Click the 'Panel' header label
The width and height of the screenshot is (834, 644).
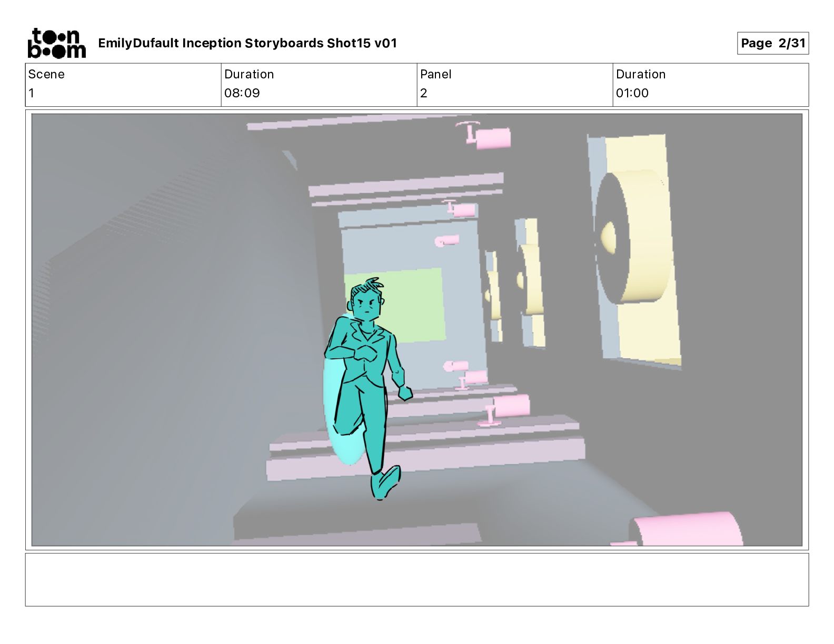(x=436, y=74)
